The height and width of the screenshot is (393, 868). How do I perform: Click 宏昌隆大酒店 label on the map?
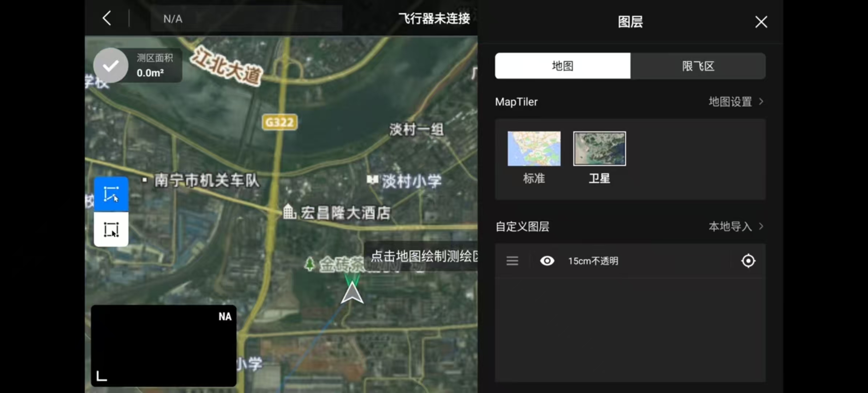[x=345, y=213]
